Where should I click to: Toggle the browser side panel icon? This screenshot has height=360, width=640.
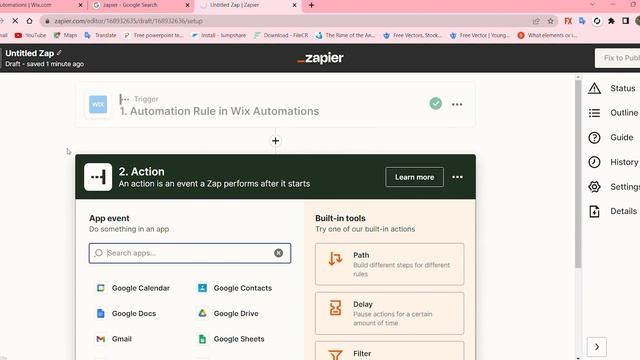coord(625,21)
